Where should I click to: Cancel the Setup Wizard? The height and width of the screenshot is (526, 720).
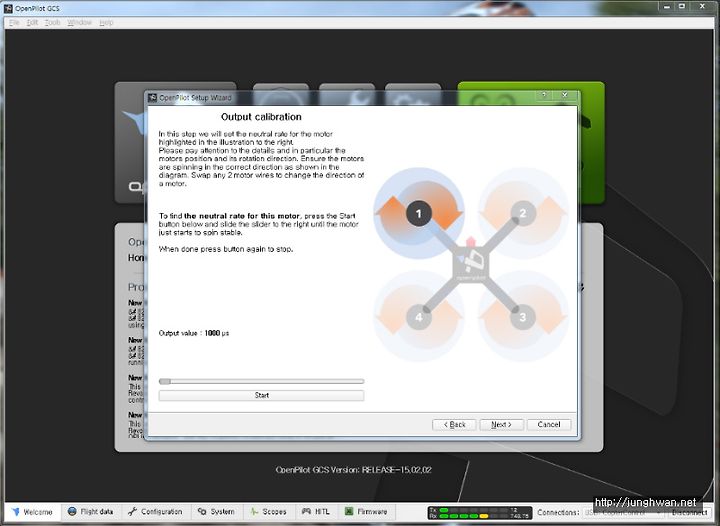(549, 425)
